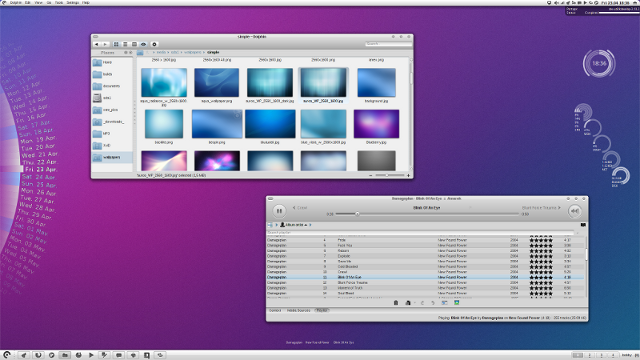Toggle the preview eye icon in Dolphin
This screenshot has width=640, height=360.
pos(144,44)
